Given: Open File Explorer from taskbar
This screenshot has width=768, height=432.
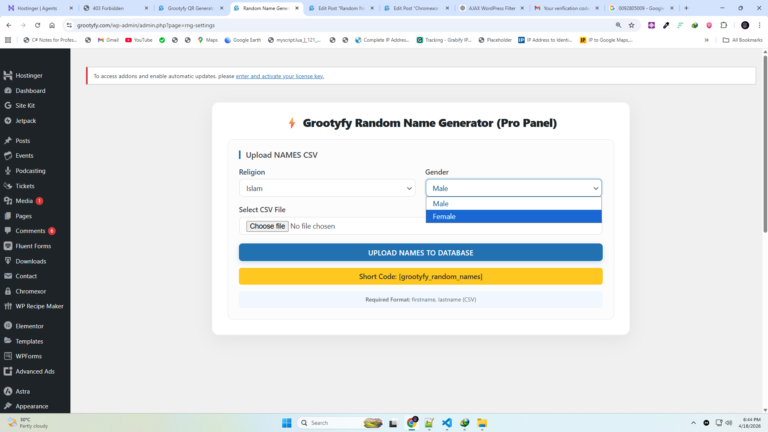Looking at the screenshot, I should click(x=482, y=423).
